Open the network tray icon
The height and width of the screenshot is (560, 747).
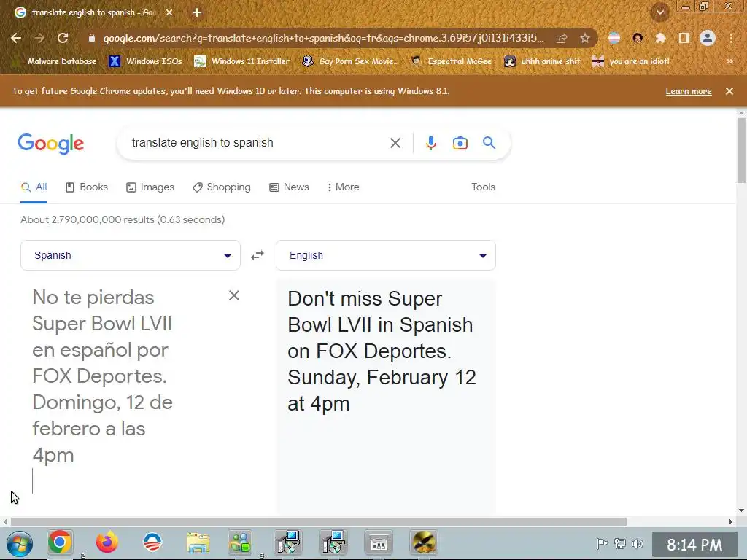tap(620, 543)
